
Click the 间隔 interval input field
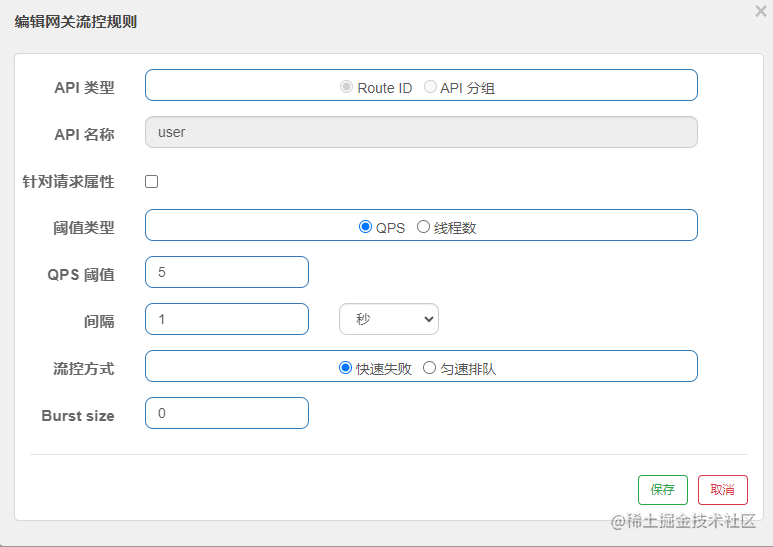click(227, 319)
